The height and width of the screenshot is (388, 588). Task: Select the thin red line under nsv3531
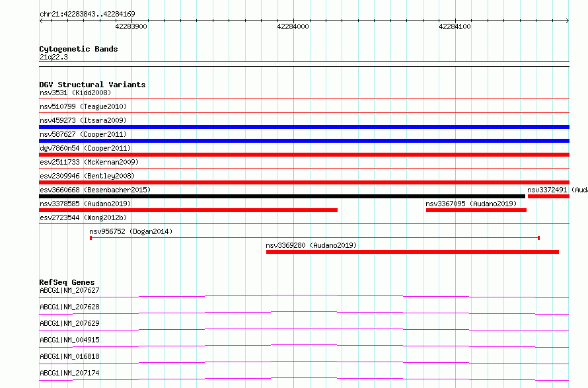(304, 98)
